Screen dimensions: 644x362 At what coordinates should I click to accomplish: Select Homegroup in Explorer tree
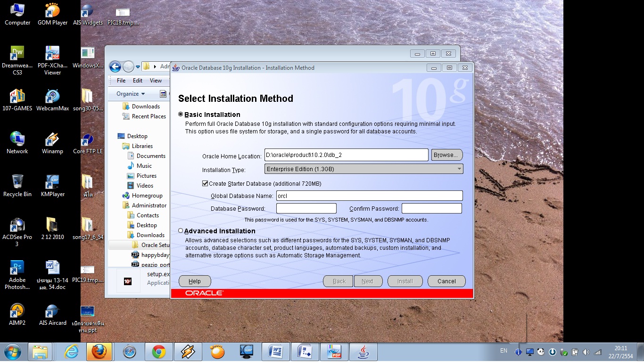click(142, 196)
